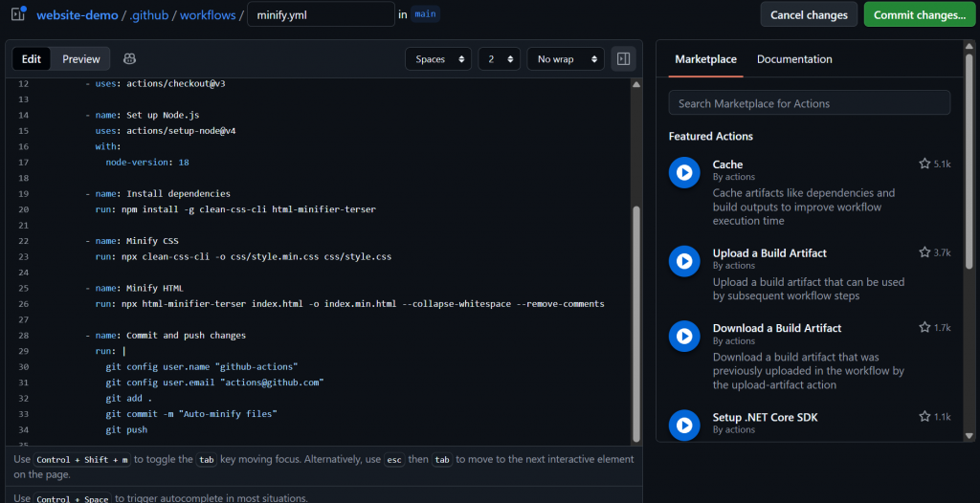Select the Documentation tab
The image size is (980, 503).
coord(794,59)
